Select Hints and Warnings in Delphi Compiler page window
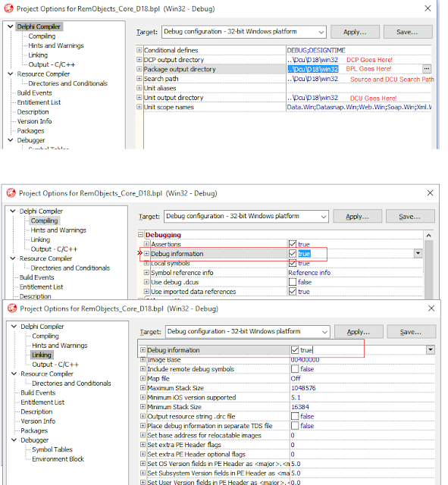This screenshot has width=448, height=485. [x=56, y=45]
